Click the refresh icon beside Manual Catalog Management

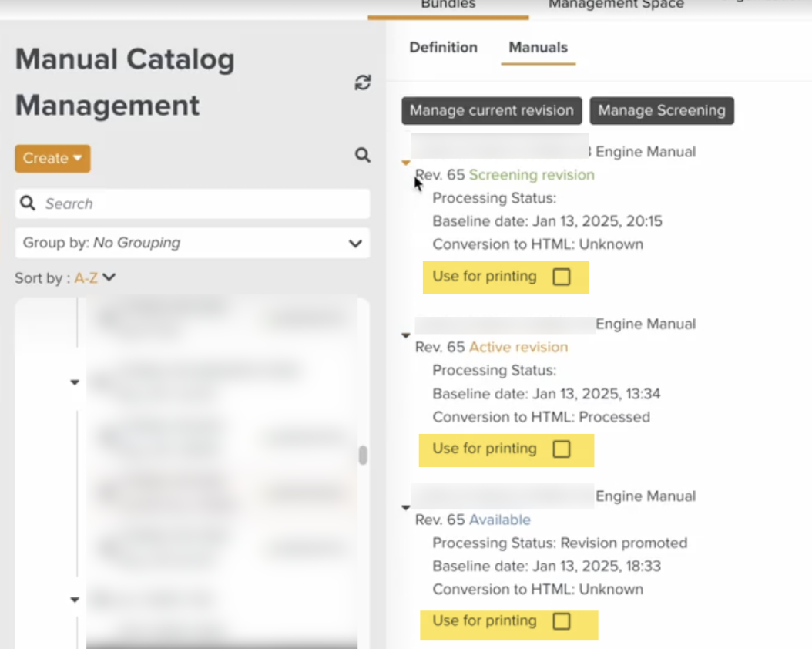coord(362,83)
